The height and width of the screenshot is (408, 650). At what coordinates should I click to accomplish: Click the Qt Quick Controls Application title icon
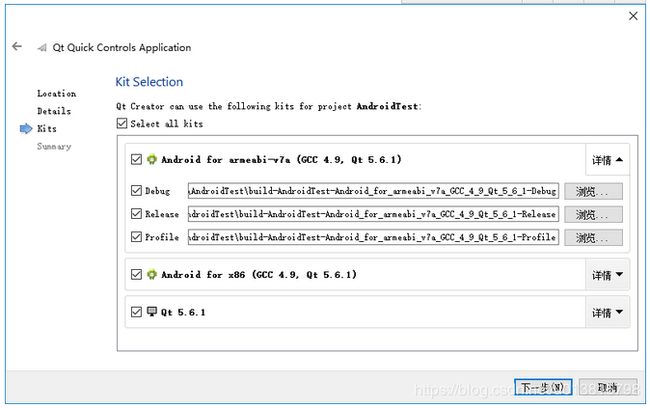(x=42, y=48)
